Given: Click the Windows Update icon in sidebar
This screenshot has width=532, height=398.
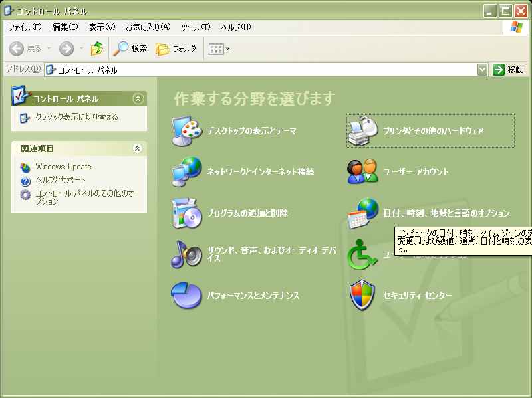Looking at the screenshot, I should [x=25, y=167].
